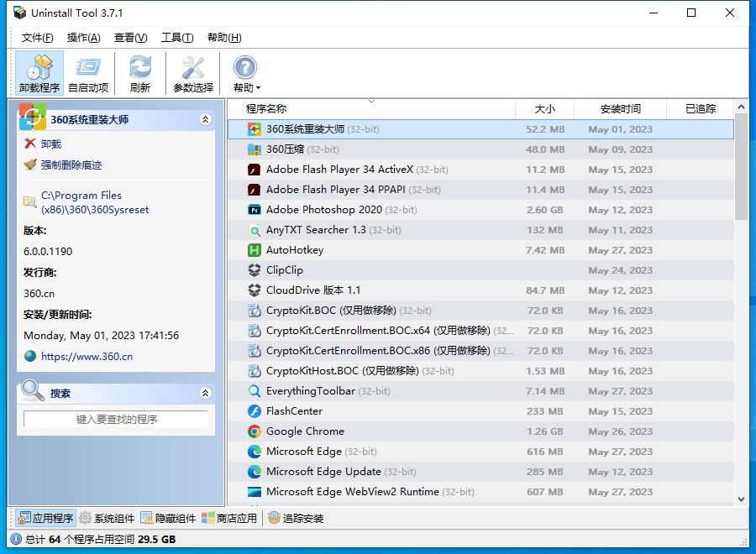The width and height of the screenshot is (756, 554).
Task: Open the 追踪安装 install tracker
Action: pyautogui.click(x=296, y=519)
